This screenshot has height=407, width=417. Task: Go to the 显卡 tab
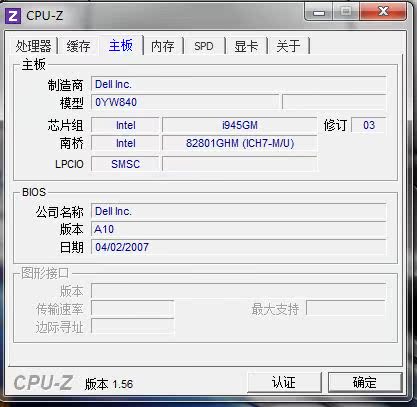pyautogui.click(x=246, y=46)
